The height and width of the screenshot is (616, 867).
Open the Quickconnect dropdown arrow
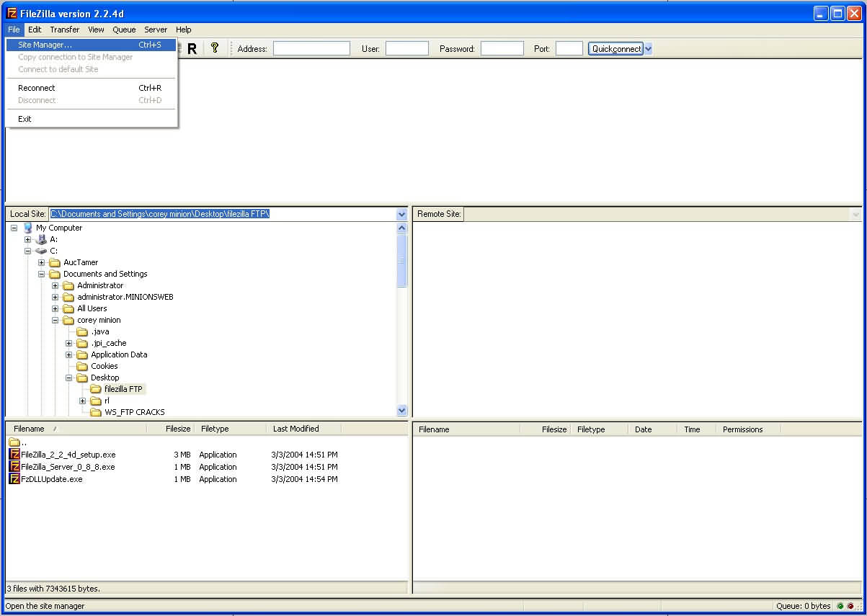[647, 49]
